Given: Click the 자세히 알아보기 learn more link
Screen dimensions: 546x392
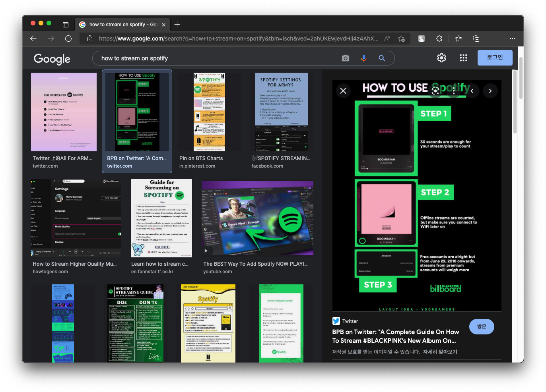Looking at the screenshot, I should click(440, 352).
